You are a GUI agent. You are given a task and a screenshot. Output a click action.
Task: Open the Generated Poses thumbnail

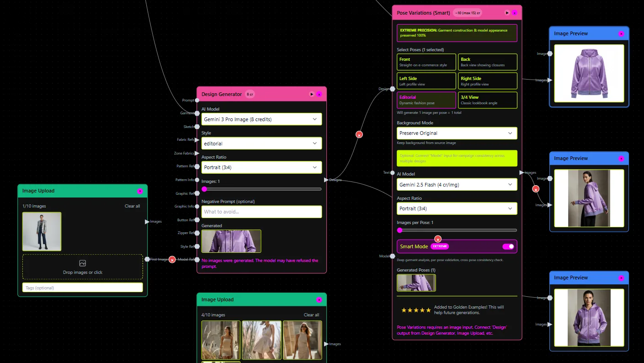click(416, 283)
